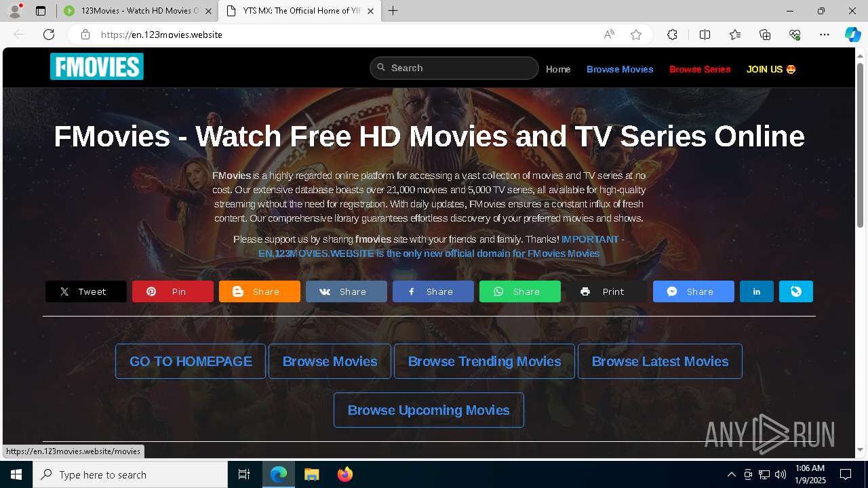
Task: Click JOIN US link
Action: pos(771,69)
